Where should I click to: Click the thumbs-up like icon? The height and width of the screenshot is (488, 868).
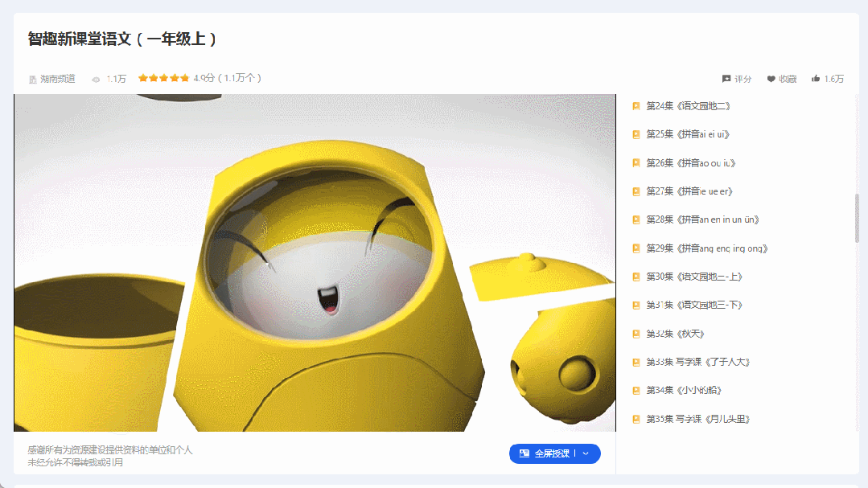pyautogui.click(x=816, y=79)
